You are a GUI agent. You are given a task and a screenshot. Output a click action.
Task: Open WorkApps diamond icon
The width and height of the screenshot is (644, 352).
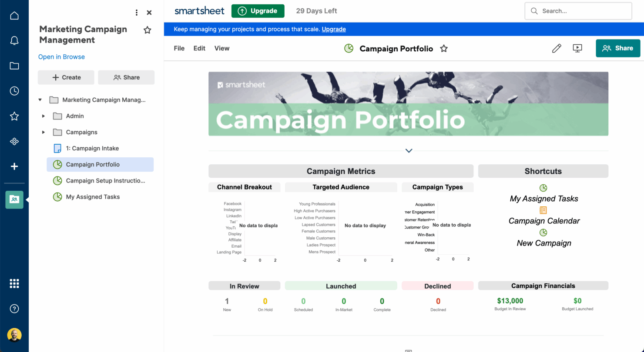coord(14,141)
